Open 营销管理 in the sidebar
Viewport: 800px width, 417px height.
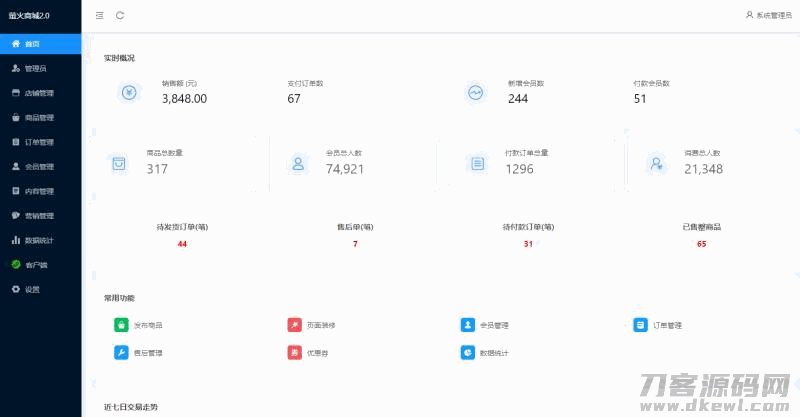[x=38, y=216]
